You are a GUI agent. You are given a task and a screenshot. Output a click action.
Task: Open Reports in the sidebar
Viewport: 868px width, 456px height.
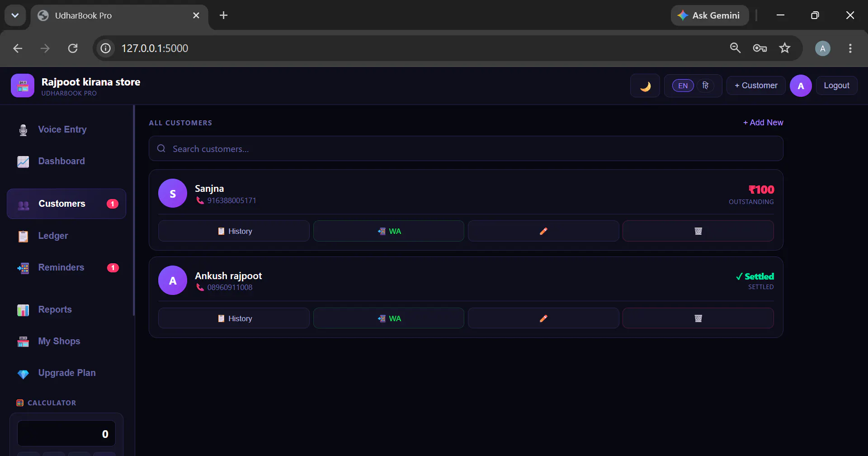66,309
